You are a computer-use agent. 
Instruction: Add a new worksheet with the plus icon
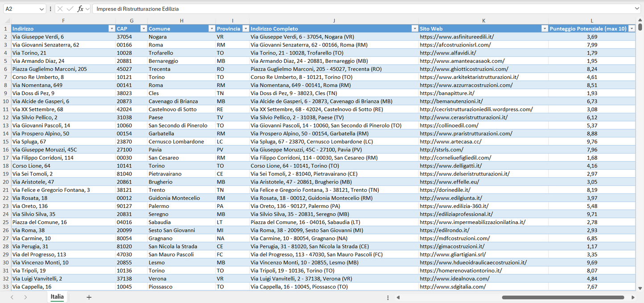point(89,297)
